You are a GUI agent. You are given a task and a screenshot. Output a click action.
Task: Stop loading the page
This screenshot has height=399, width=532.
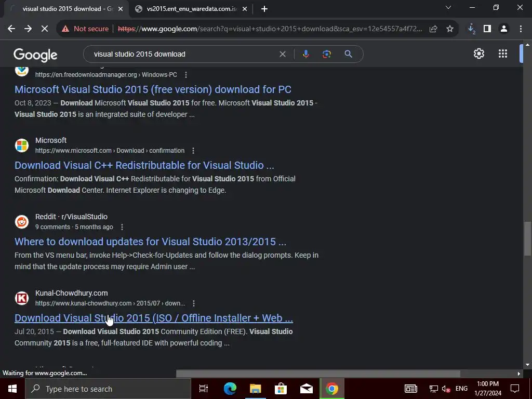point(45,29)
